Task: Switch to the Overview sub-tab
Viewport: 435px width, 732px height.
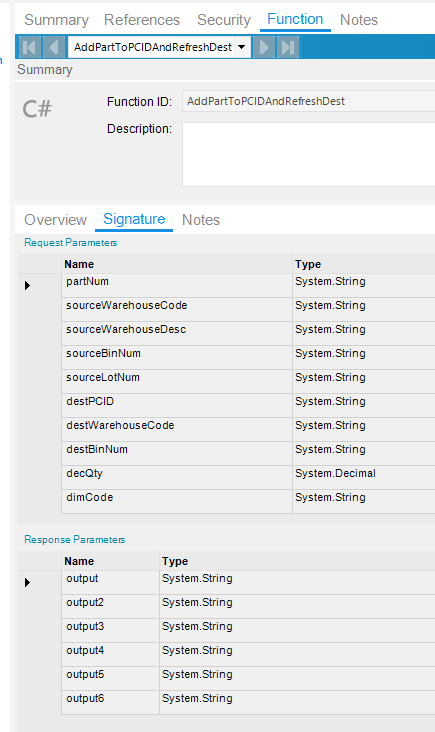Action: point(56,219)
